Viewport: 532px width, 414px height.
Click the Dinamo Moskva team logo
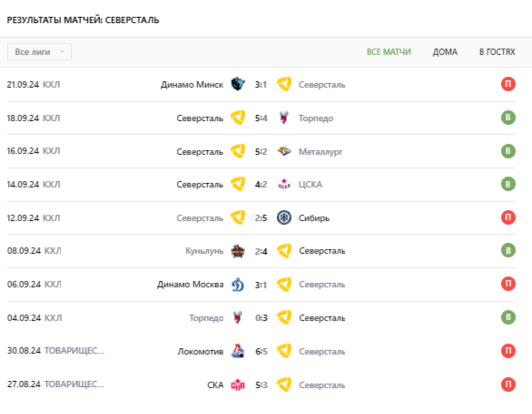tap(237, 285)
